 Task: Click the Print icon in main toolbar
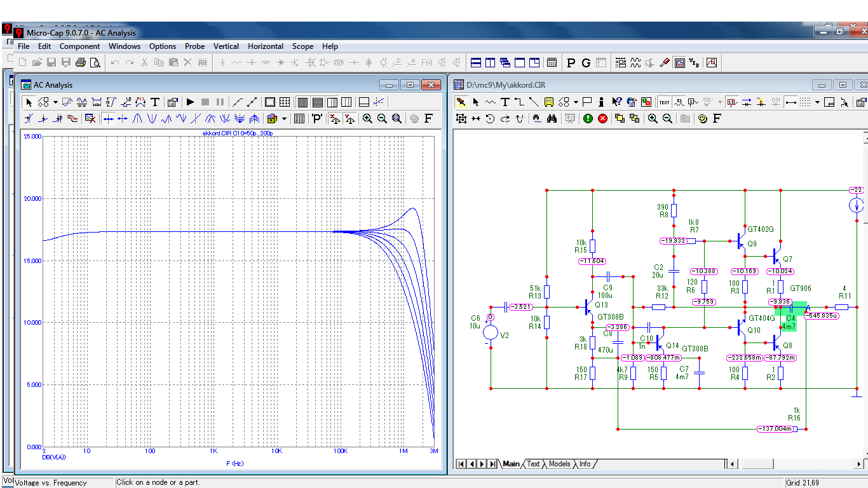click(x=81, y=62)
